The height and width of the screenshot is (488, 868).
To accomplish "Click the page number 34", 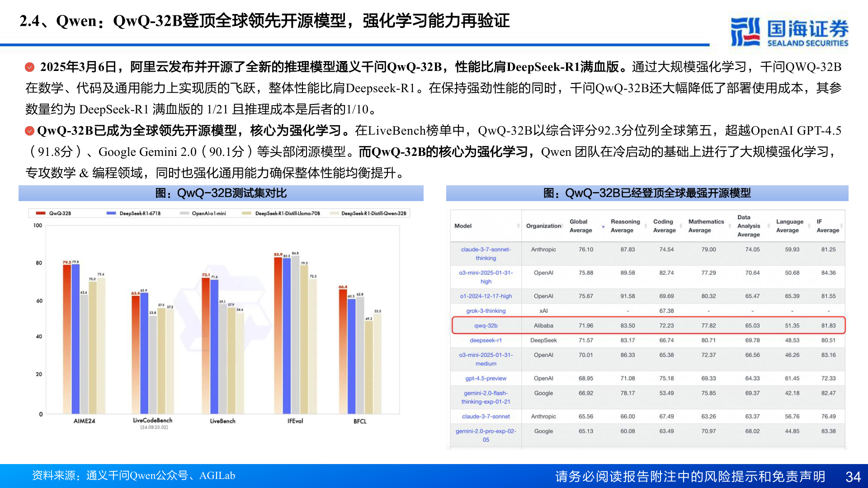I will click(x=853, y=477).
